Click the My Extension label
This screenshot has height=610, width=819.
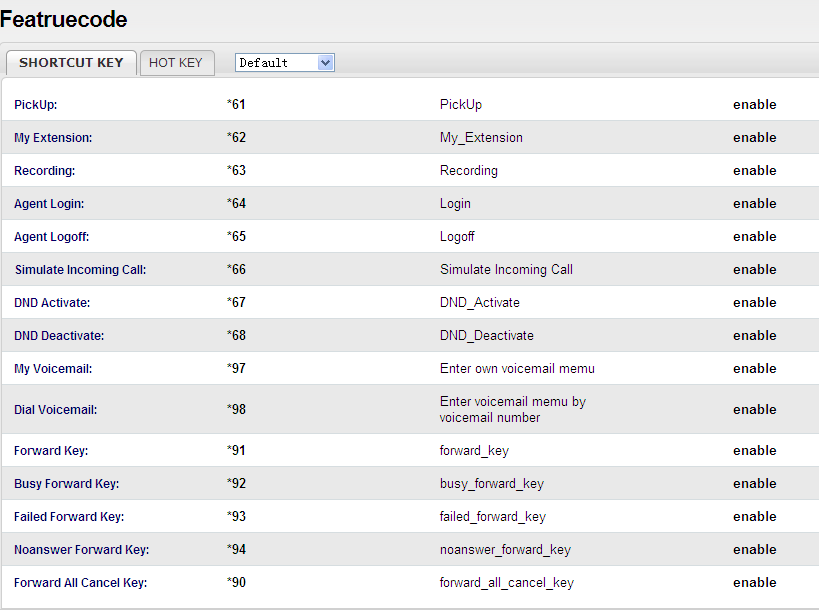53,138
